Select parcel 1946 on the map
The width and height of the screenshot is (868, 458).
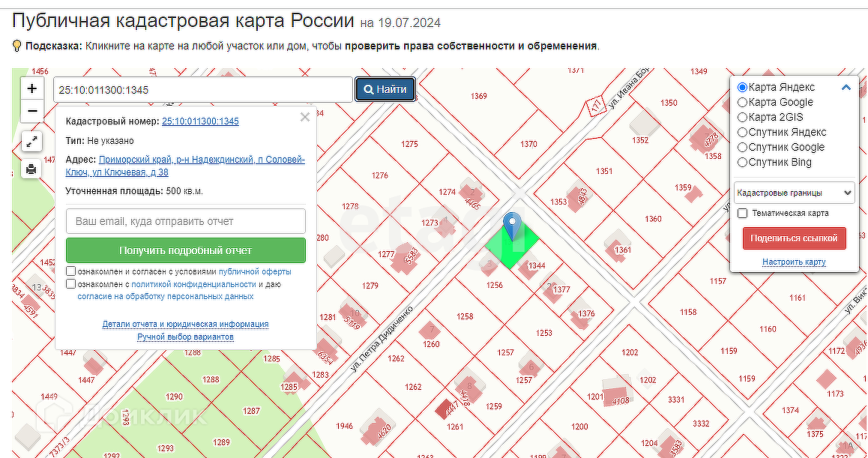pos(344,426)
